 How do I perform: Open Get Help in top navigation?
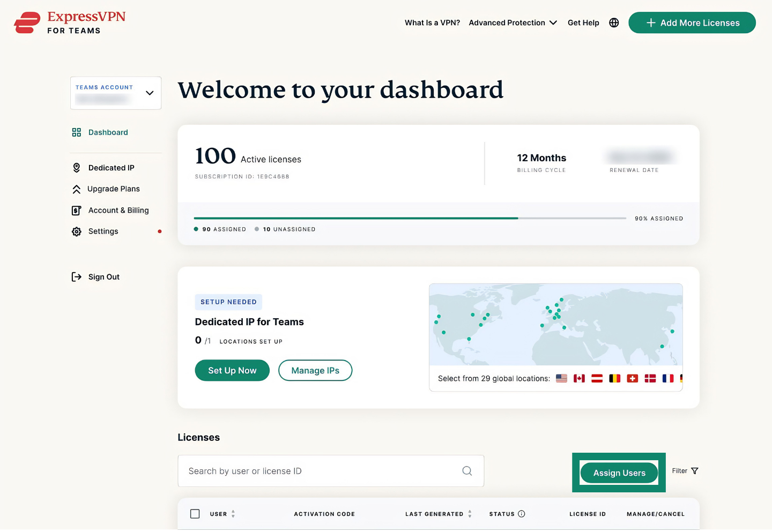(x=583, y=23)
